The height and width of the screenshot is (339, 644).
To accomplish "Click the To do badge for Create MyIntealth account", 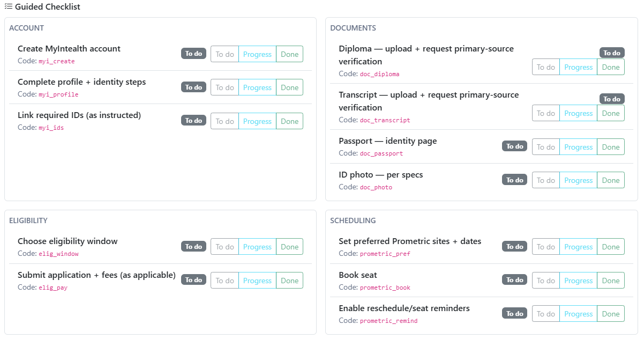I will (x=193, y=54).
